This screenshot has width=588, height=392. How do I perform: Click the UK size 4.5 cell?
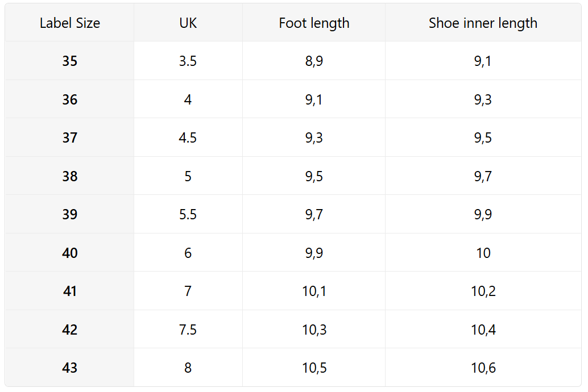pos(188,138)
